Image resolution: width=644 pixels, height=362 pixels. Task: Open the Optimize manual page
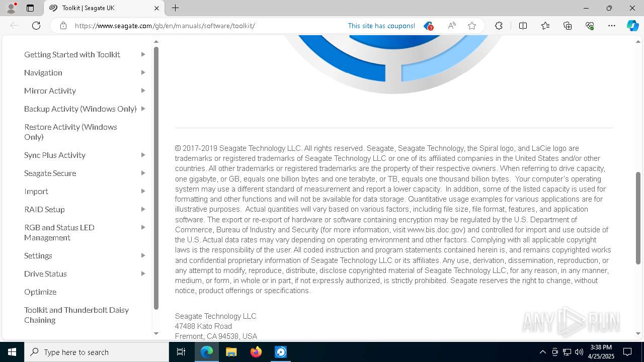40,292
